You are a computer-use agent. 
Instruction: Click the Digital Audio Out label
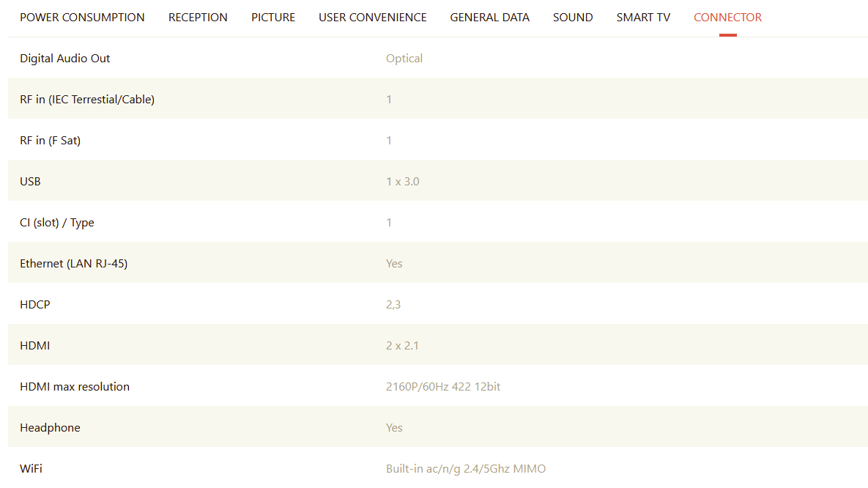[x=65, y=59]
